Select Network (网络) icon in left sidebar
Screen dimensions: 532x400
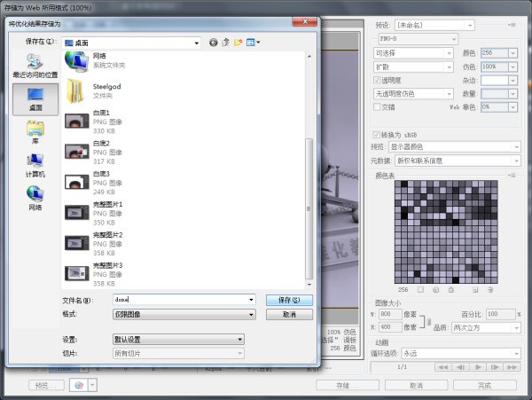tap(35, 197)
